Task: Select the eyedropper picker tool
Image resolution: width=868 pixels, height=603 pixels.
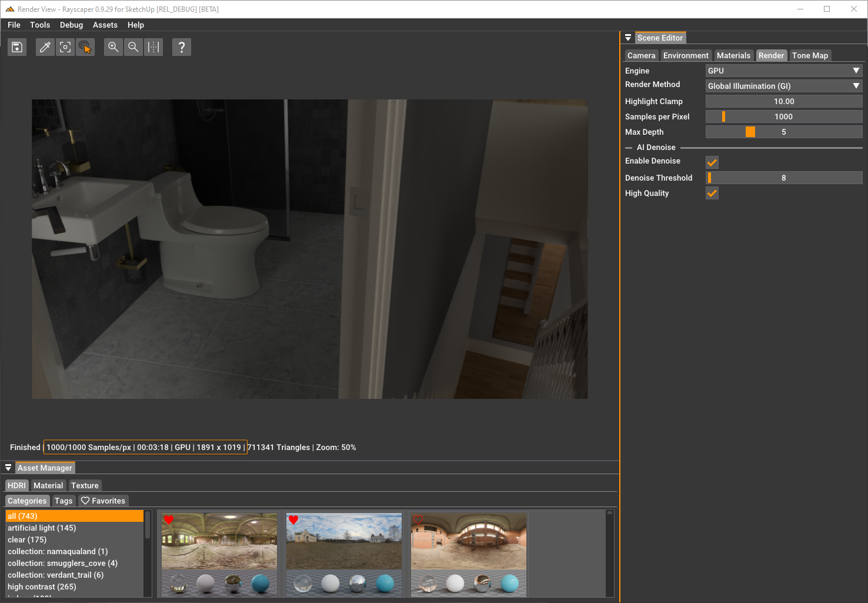Action: click(x=45, y=47)
